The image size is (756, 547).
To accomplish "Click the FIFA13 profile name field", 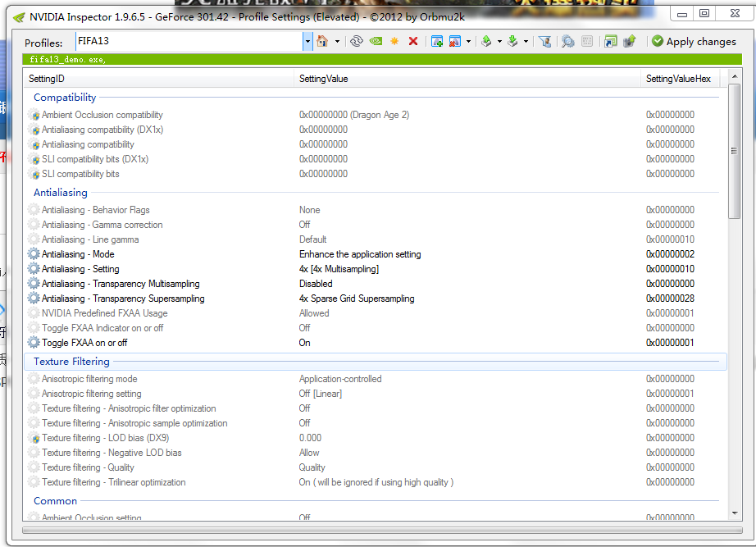I will click(x=189, y=42).
